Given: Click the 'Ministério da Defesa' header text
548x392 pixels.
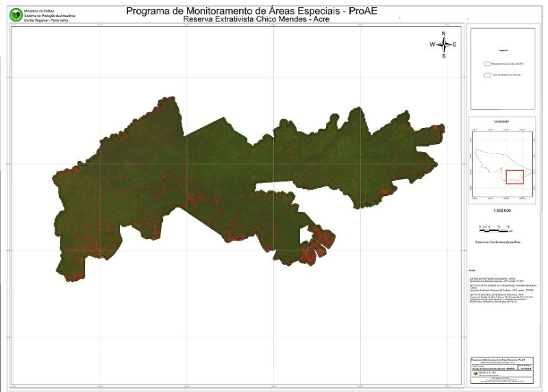Looking at the screenshot, I should coord(37,11).
